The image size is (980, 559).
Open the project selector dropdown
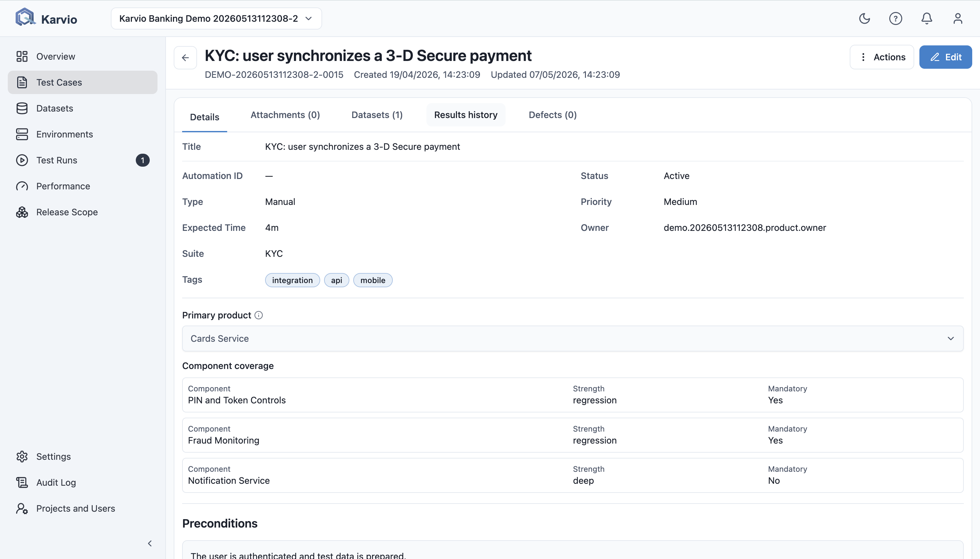tap(216, 18)
